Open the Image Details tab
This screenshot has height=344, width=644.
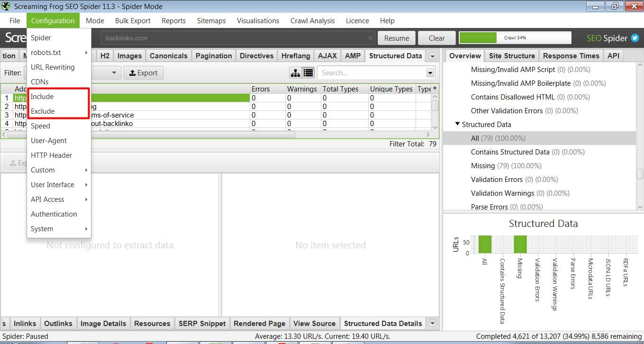point(103,324)
